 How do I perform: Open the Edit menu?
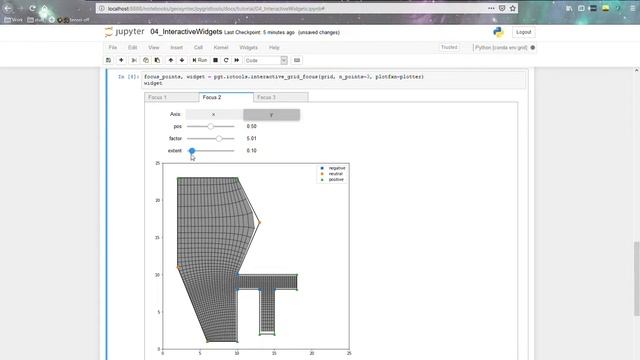pyautogui.click(x=133, y=47)
